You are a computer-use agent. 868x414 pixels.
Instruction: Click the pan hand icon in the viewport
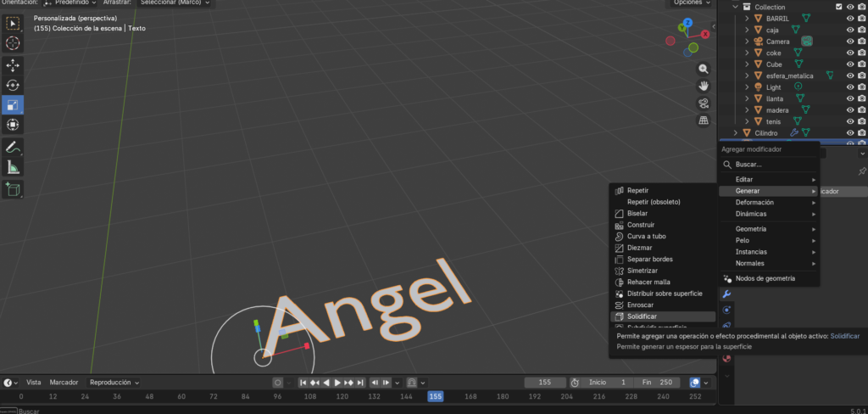(x=704, y=86)
